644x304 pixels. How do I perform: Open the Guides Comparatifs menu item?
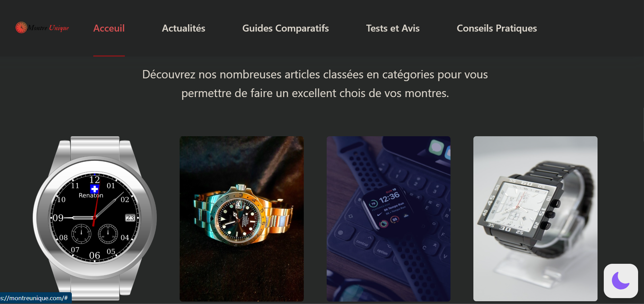285,28
